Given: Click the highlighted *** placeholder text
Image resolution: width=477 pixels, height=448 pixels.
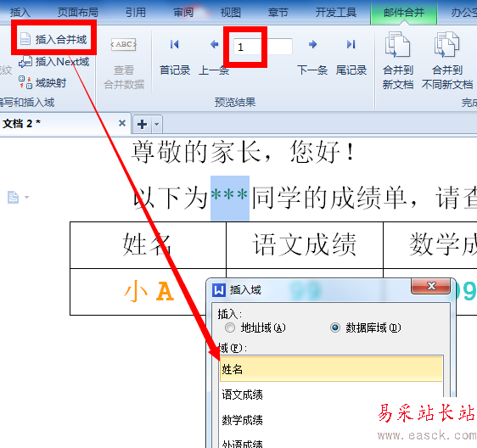Looking at the screenshot, I should pos(230,198).
